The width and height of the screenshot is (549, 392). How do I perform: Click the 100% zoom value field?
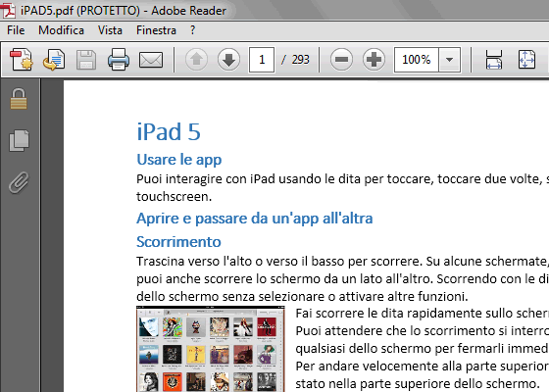coord(417,60)
